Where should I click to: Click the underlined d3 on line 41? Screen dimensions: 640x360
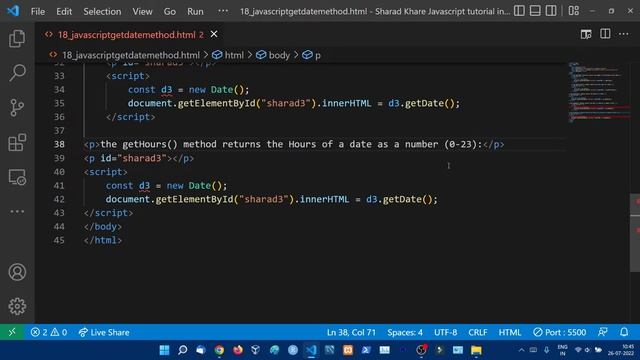coord(144,186)
